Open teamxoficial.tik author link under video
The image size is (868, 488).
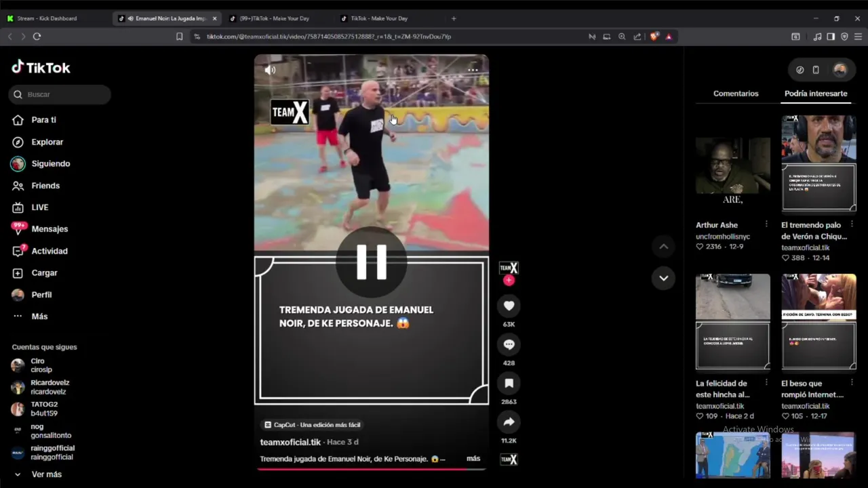[x=290, y=442]
